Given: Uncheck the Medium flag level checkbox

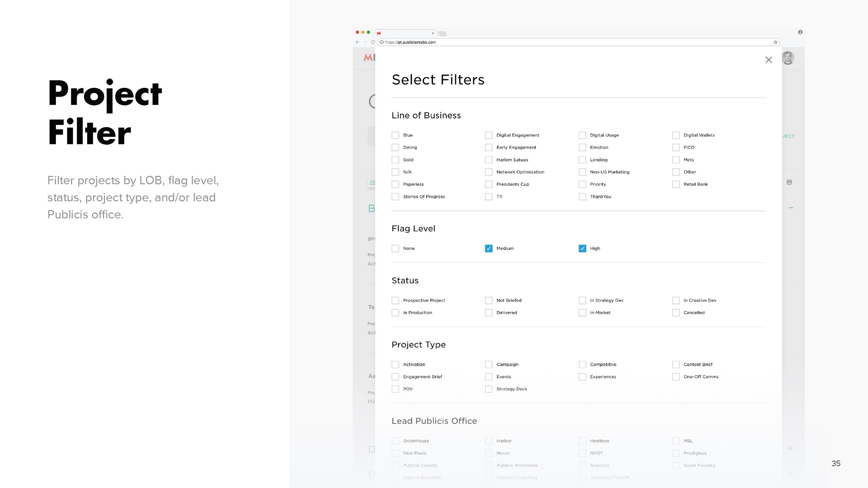Looking at the screenshot, I should pos(489,249).
